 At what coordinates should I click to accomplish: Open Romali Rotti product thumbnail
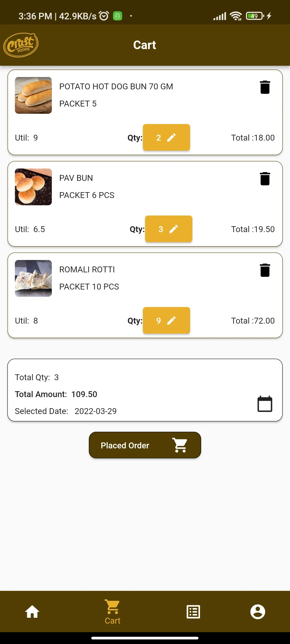[33, 278]
